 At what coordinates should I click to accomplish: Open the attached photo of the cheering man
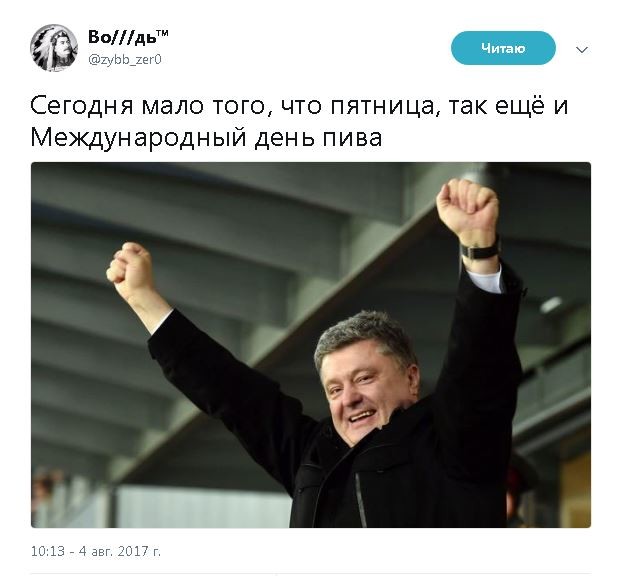pos(311,345)
